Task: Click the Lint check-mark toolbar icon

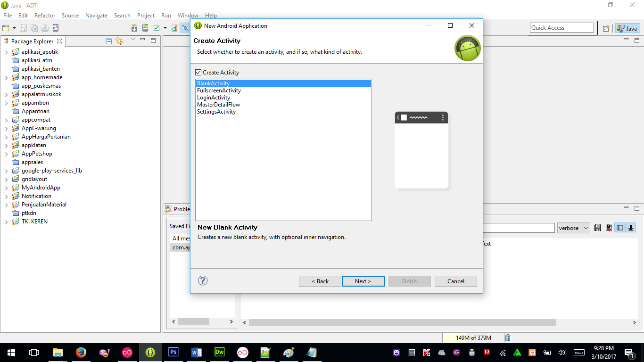Action: point(157,28)
